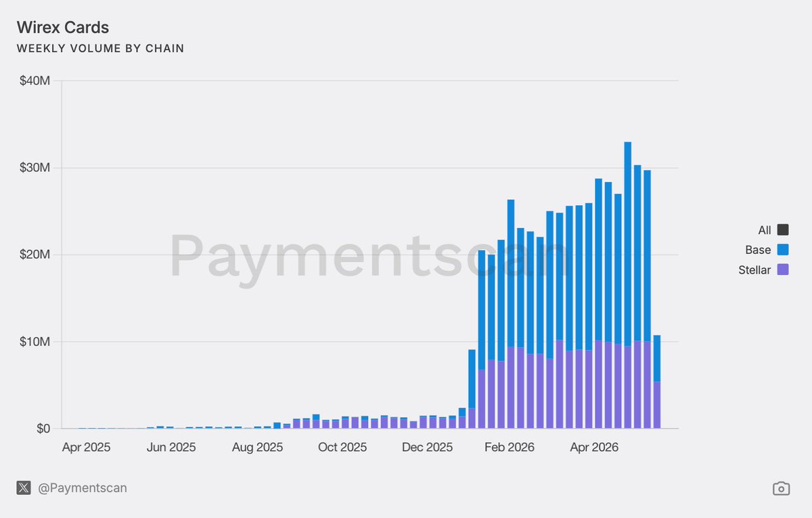Viewport: 812px width, 518px height.
Task: Click the Weekly Volume by Chain subtitle
Action: [100, 49]
